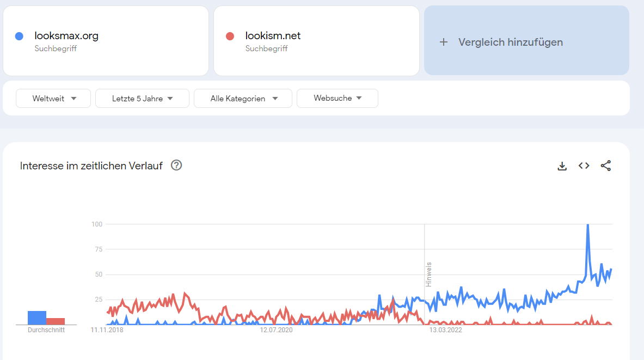Image resolution: width=644 pixels, height=360 pixels.
Task: Click the 12.07.2020 date label on axis
Action: [276, 330]
